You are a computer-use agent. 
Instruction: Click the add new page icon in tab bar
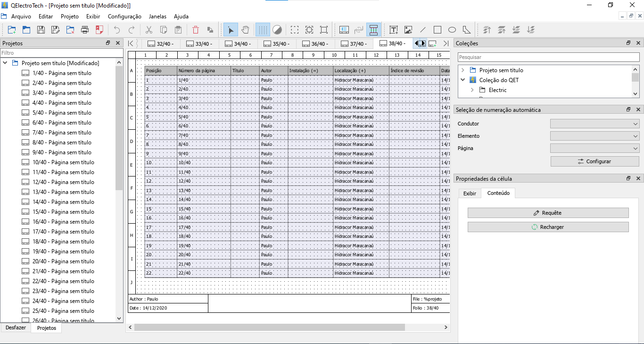pos(432,43)
